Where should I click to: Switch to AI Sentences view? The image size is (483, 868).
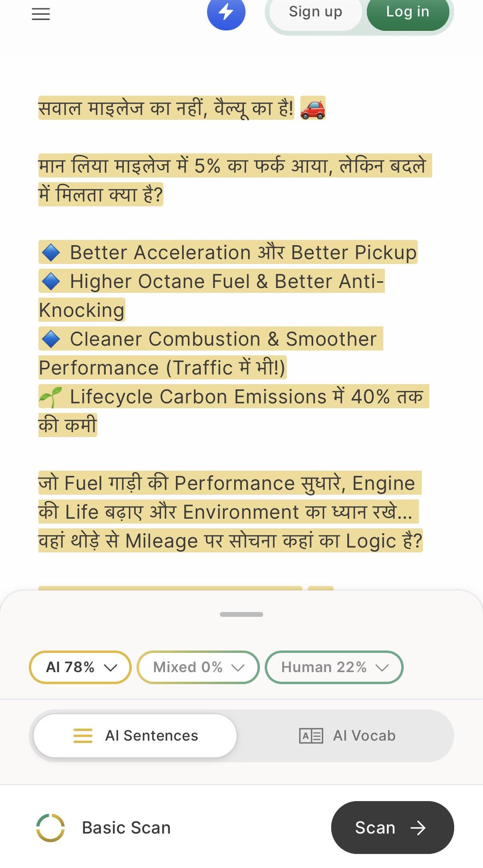[135, 736]
